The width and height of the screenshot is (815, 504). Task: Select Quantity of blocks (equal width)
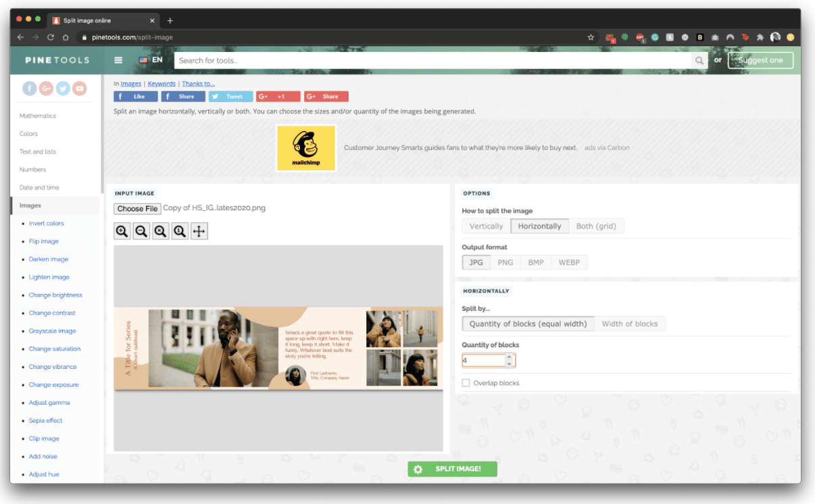(x=528, y=324)
